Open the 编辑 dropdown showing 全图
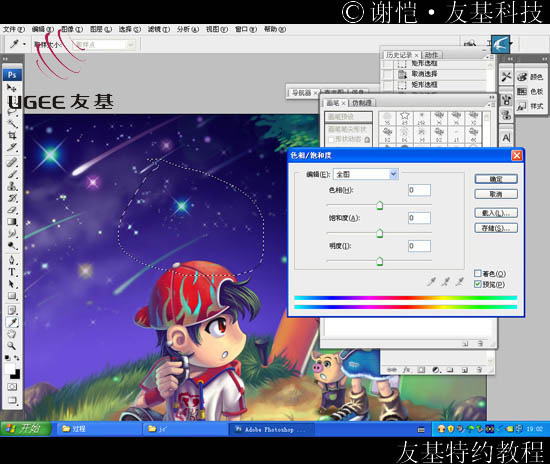Screen dimensions: 550x464 (365, 174)
